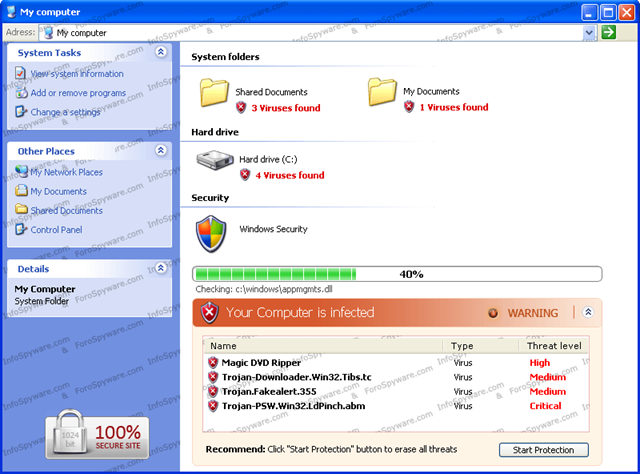Open My Documents link in Other Places
Image resolution: width=640 pixels, height=474 pixels.
(x=58, y=191)
